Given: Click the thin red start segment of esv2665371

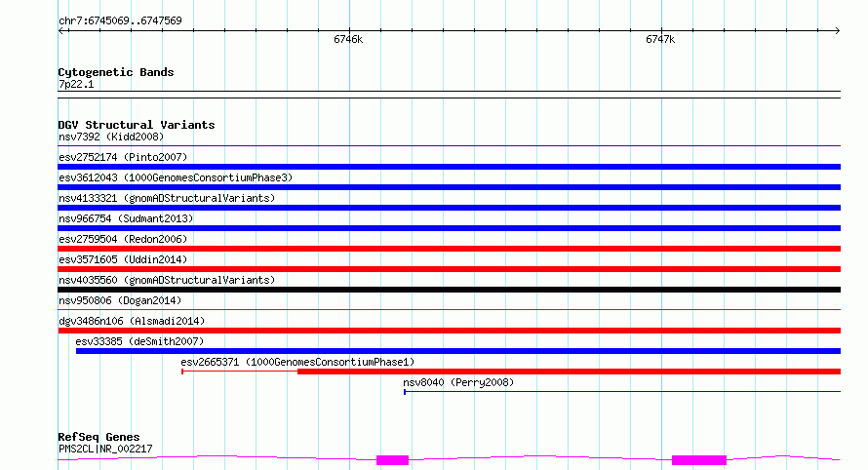Looking at the screenshot, I should 240,372.
